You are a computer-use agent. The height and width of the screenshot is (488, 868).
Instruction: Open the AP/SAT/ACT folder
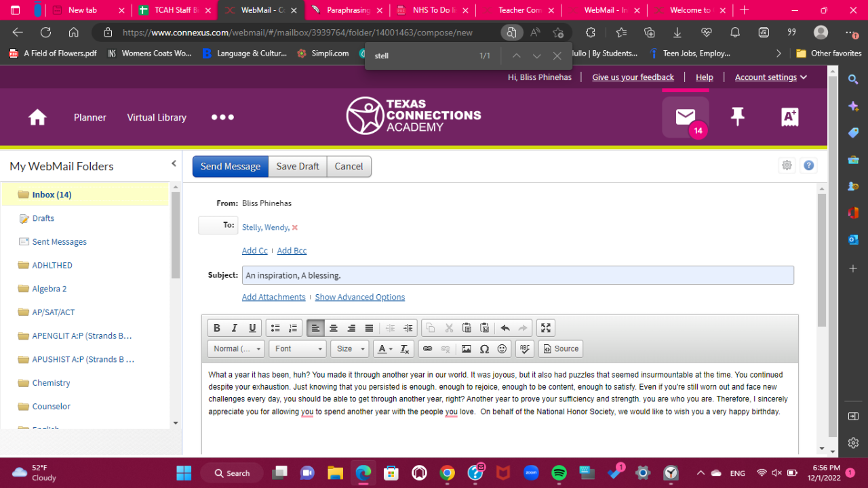(x=54, y=312)
